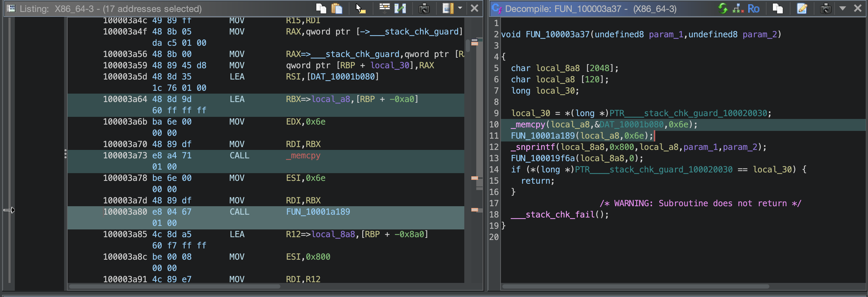Click ESI,0x800 operand in Listing
The image size is (868, 297).
coord(308,257)
